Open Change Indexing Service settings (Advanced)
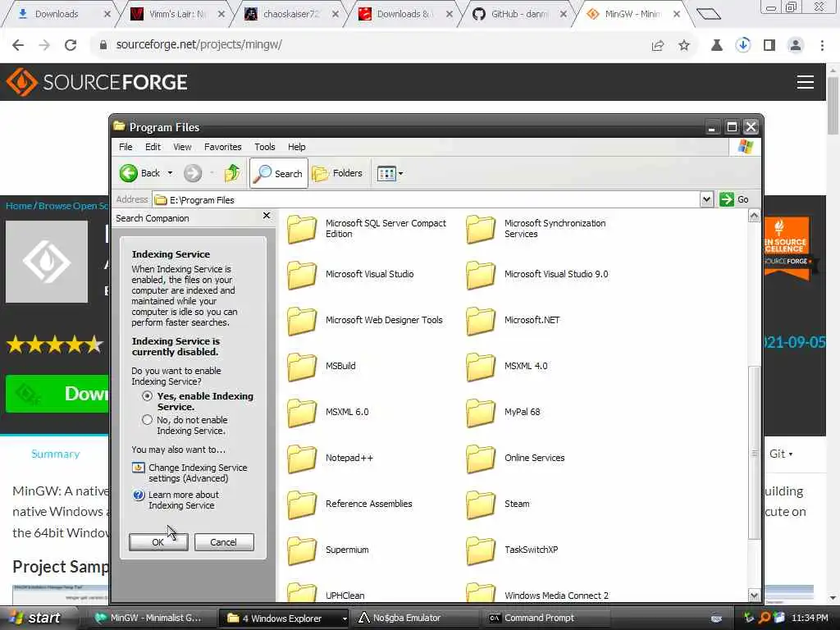Screen dimensions: 840x630 pyautogui.click(x=198, y=473)
